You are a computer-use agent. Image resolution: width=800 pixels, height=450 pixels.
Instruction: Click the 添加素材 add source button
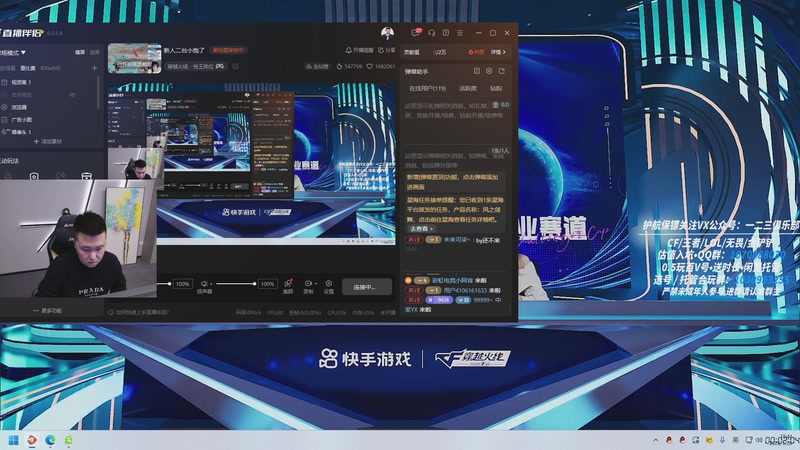coord(47,141)
